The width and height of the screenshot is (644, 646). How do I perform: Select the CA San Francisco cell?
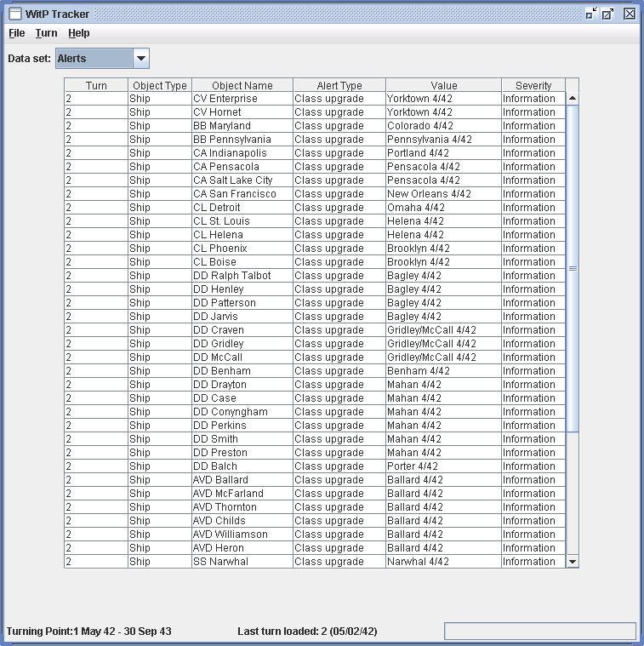point(242,194)
